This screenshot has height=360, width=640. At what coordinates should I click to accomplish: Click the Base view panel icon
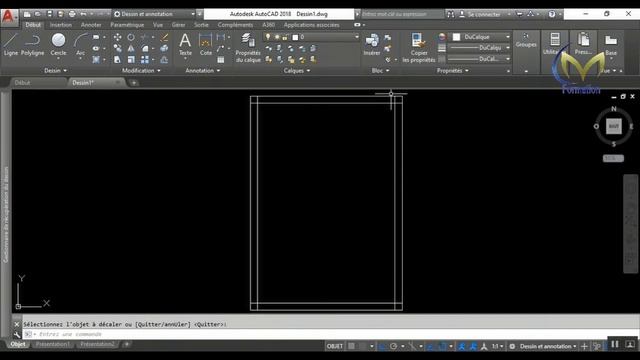611,44
